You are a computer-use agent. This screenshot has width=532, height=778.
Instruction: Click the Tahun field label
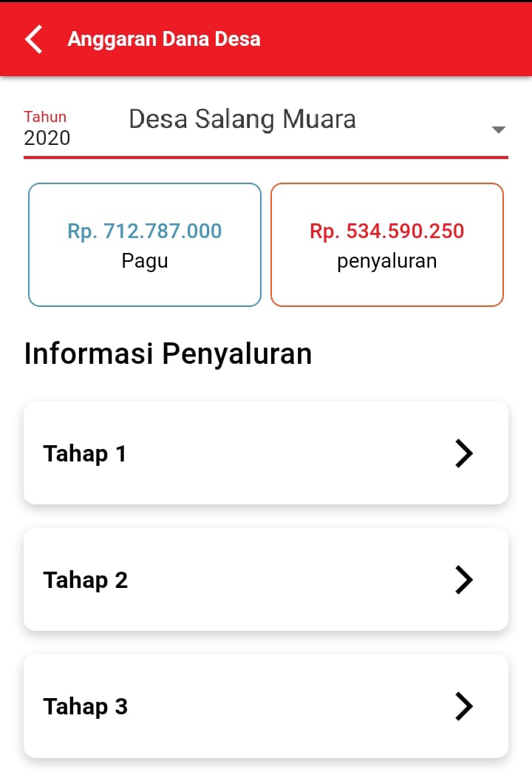click(x=45, y=117)
